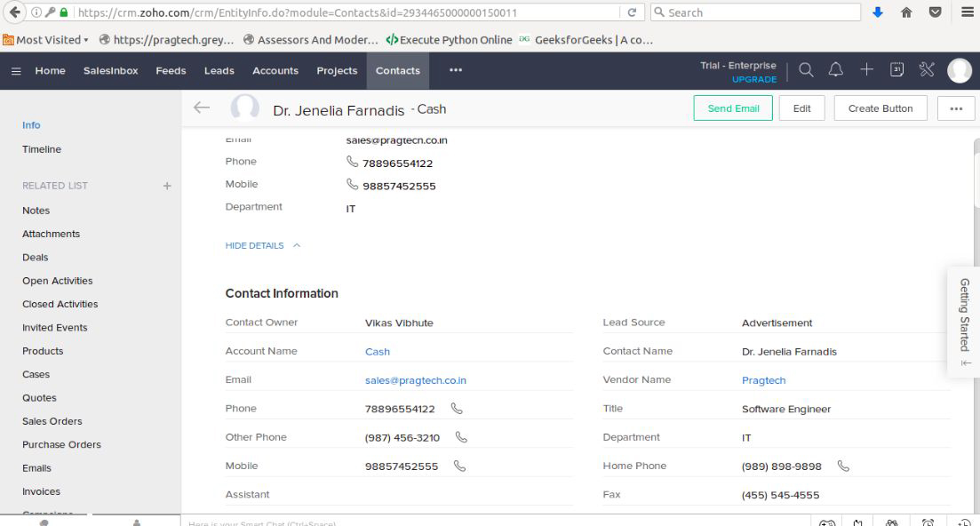Open the browser home page icon
The image size is (980, 526).
point(906,12)
